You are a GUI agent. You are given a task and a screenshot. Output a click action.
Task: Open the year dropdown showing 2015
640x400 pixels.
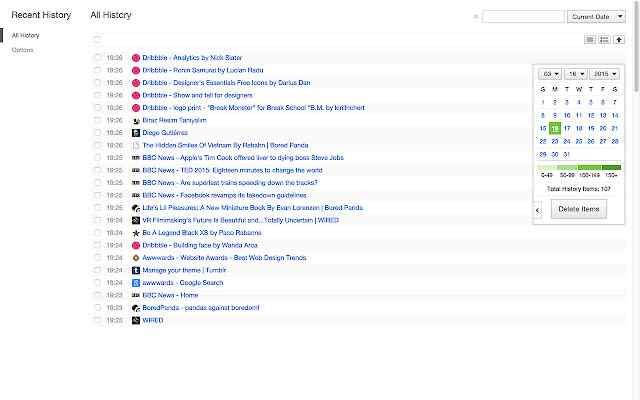coord(604,74)
